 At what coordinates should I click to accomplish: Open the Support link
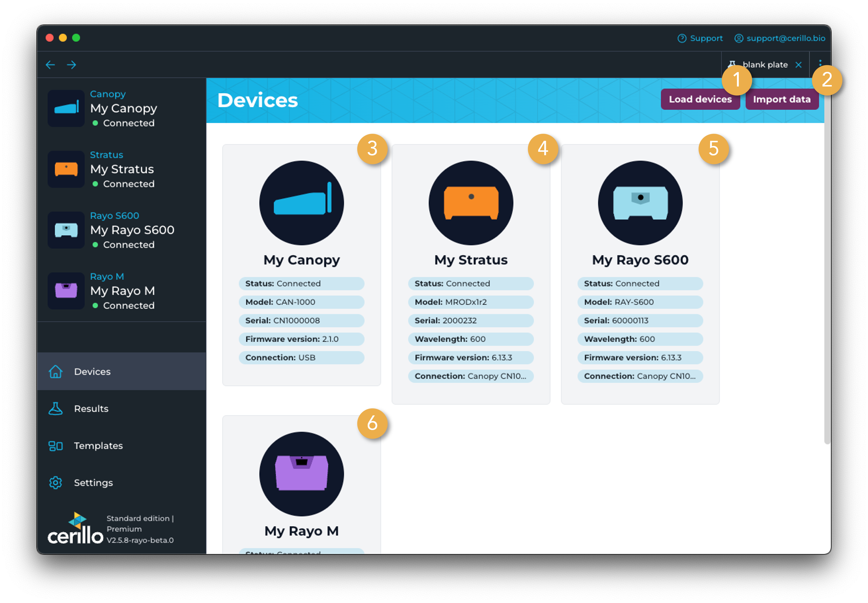[700, 38]
